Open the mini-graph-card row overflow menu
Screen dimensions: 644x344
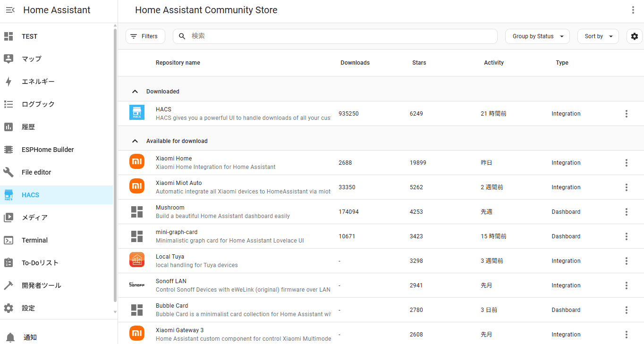[x=627, y=236]
